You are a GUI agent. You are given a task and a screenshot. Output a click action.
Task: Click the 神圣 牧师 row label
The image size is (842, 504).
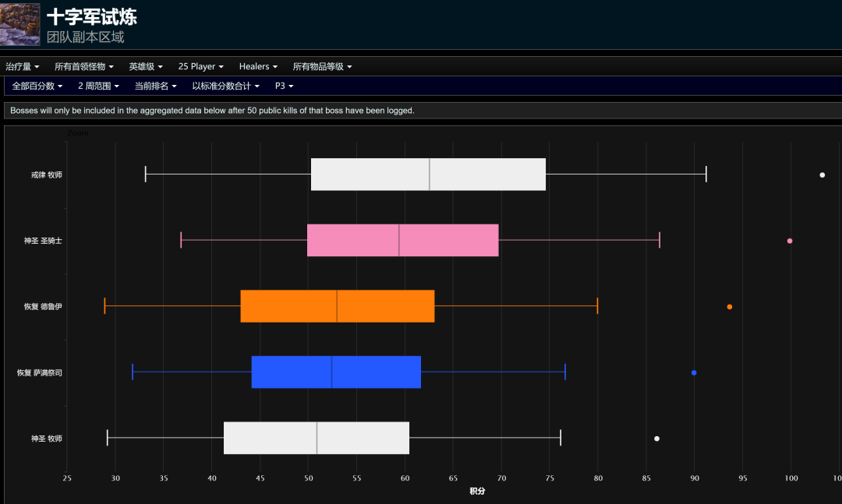pos(47,439)
